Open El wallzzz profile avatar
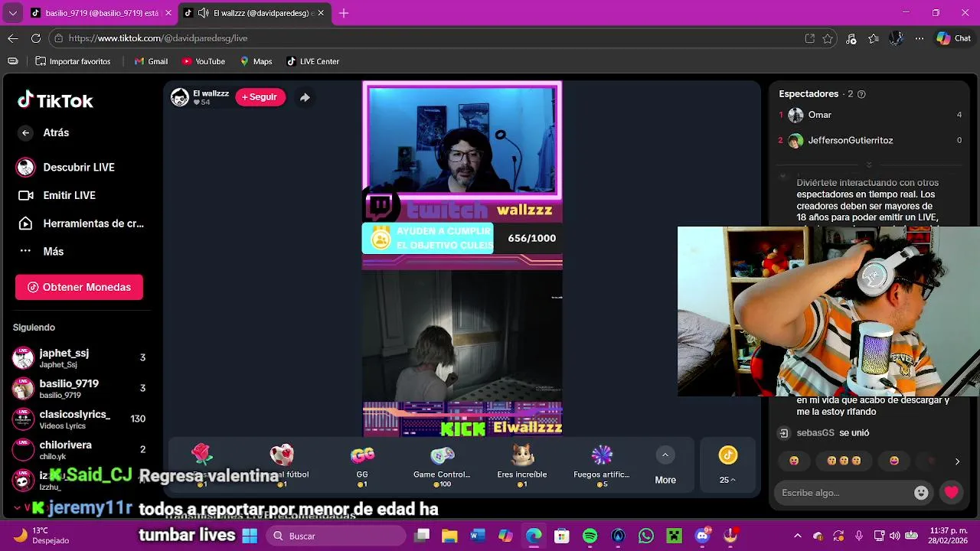The height and width of the screenshot is (551, 980). [180, 97]
